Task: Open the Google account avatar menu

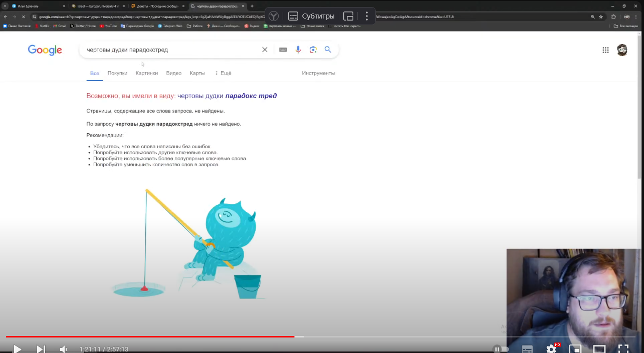Action: coord(622,50)
